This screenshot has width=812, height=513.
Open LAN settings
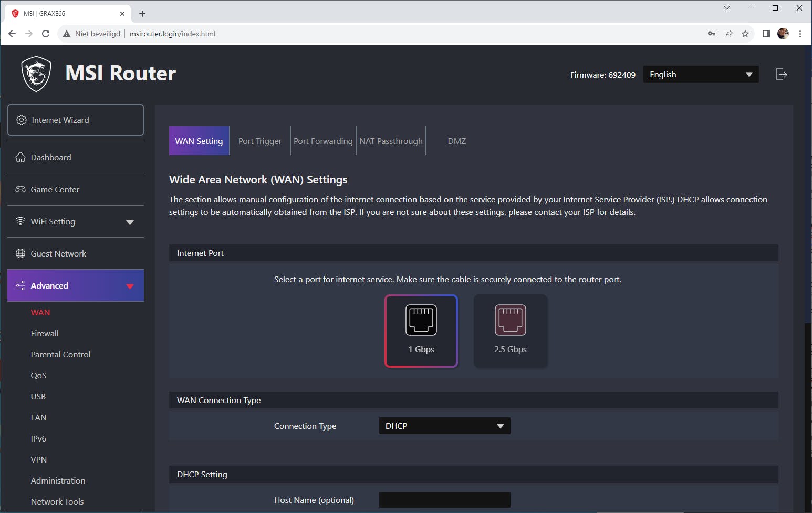[x=38, y=417]
